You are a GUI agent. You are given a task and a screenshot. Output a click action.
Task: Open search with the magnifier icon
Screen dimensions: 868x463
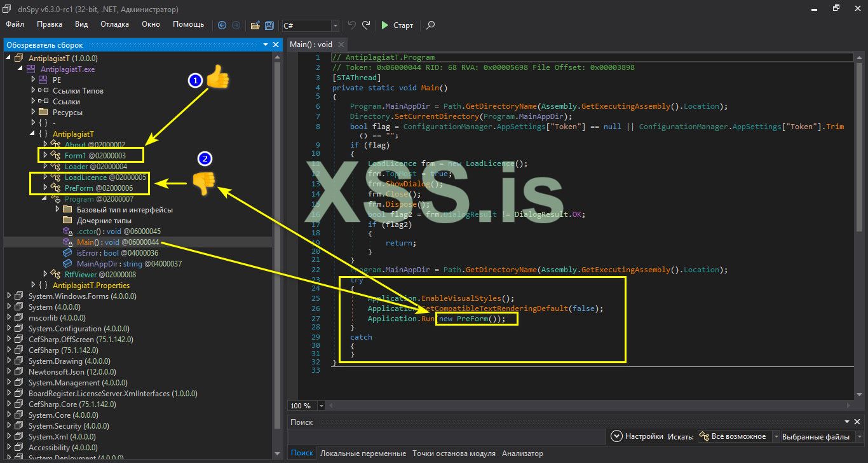tap(431, 25)
